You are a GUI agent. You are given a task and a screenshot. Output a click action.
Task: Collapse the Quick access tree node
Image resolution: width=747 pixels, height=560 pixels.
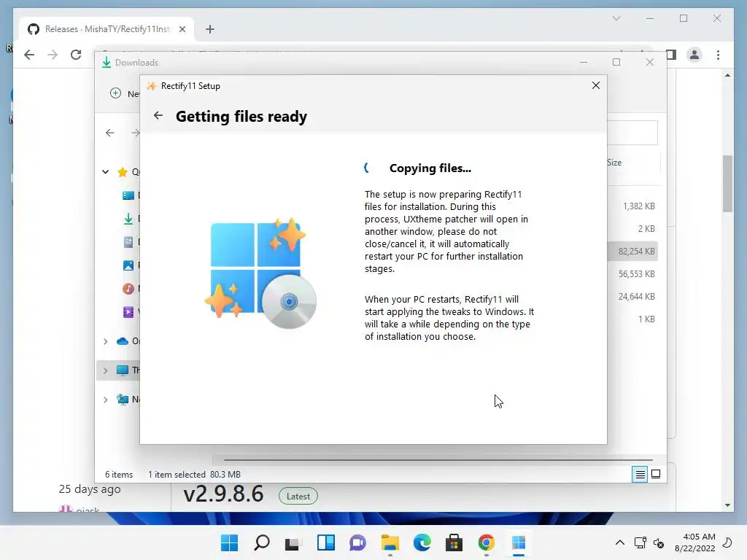tap(105, 172)
